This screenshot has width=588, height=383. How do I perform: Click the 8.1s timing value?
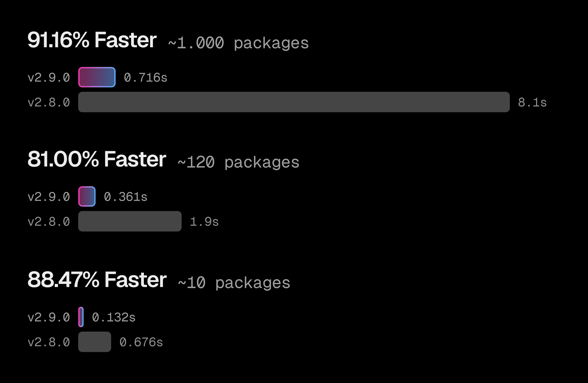pyautogui.click(x=532, y=102)
